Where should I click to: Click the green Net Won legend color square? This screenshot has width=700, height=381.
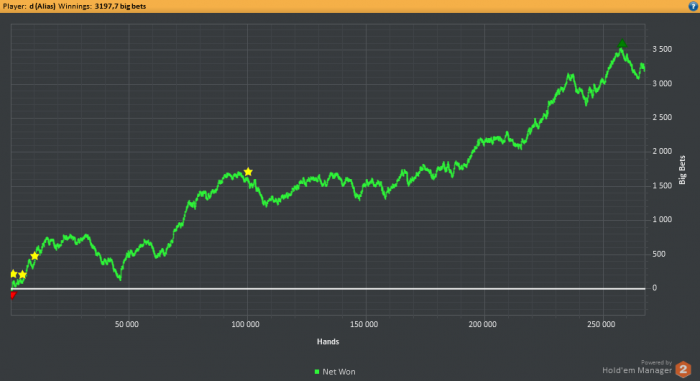click(x=317, y=372)
